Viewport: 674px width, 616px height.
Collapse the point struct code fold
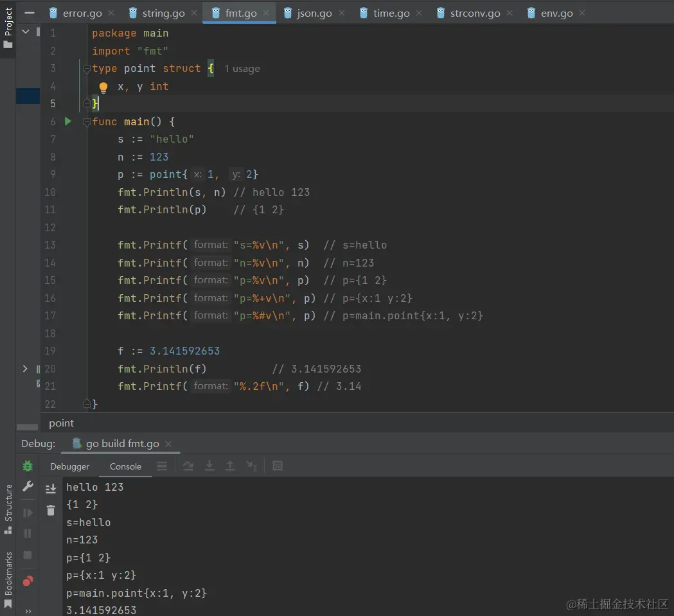click(x=87, y=69)
